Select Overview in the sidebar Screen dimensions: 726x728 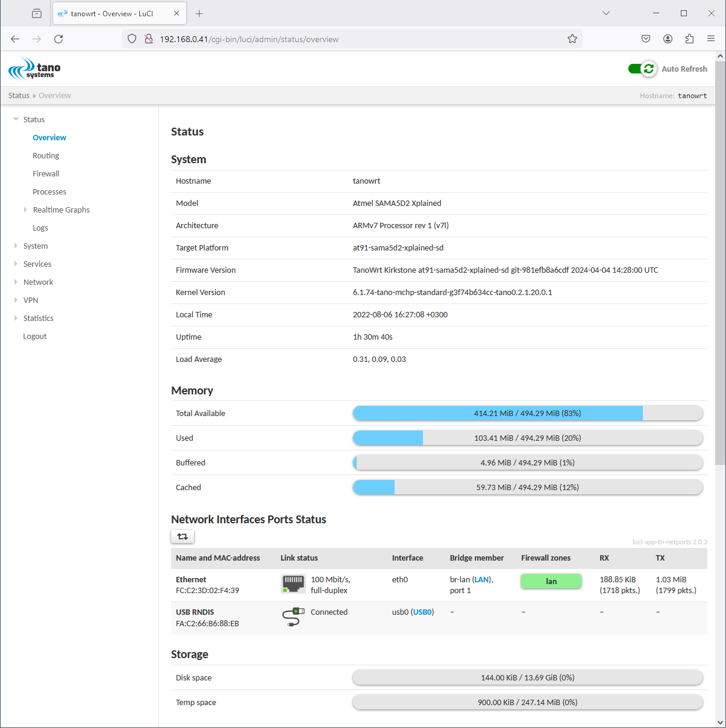[49, 137]
